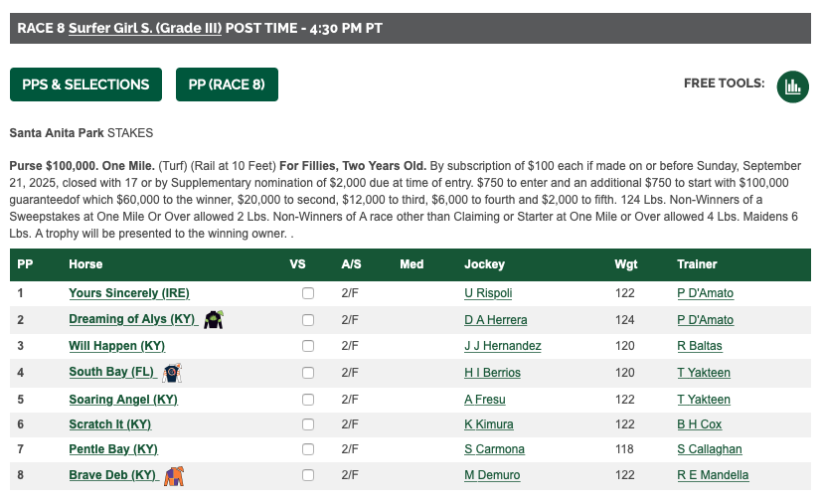
Task: Toggle the VS checkbox for Soaring Angel
Action: point(308,400)
